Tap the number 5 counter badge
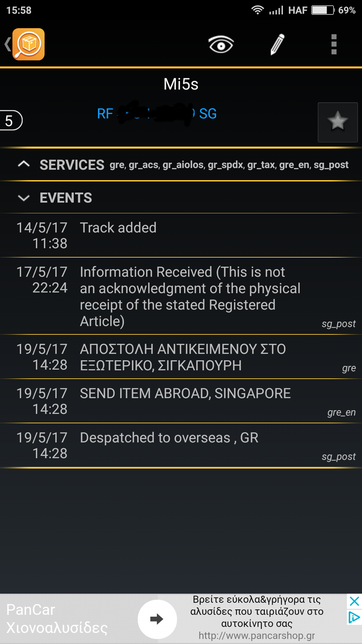The width and height of the screenshot is (362, 644). [x=10, y=121]
